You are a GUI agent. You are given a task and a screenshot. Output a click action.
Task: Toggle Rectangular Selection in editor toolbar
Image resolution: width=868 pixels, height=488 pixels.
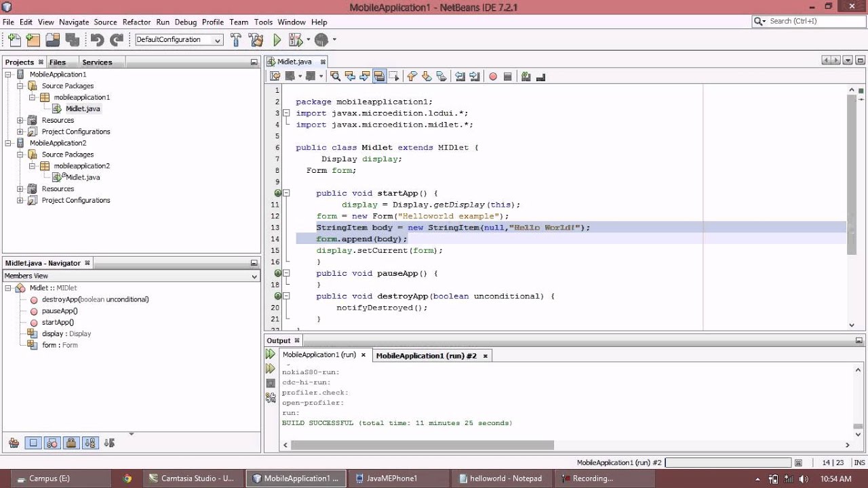point(395,77)
